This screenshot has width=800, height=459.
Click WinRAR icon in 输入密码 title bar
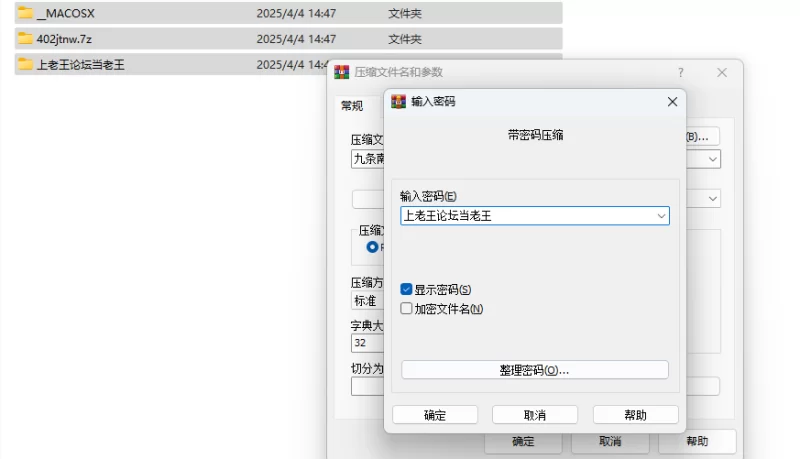399,101
